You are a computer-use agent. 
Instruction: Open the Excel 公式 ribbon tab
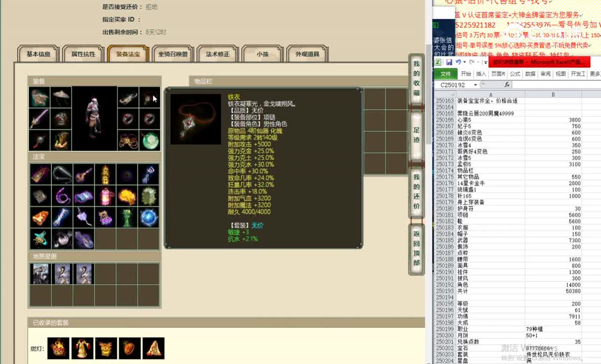515,74
